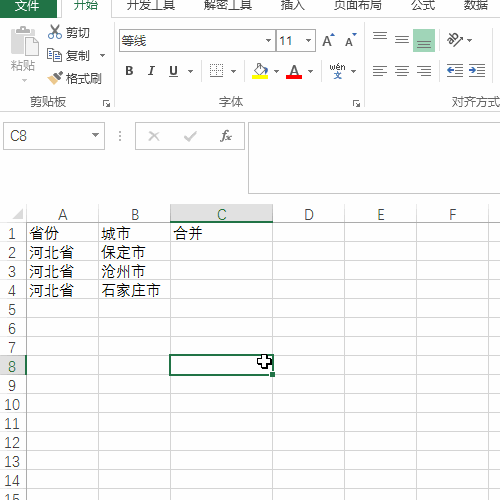
Task: Select cell containing 石家庄市
Action: tap(134, 290)
